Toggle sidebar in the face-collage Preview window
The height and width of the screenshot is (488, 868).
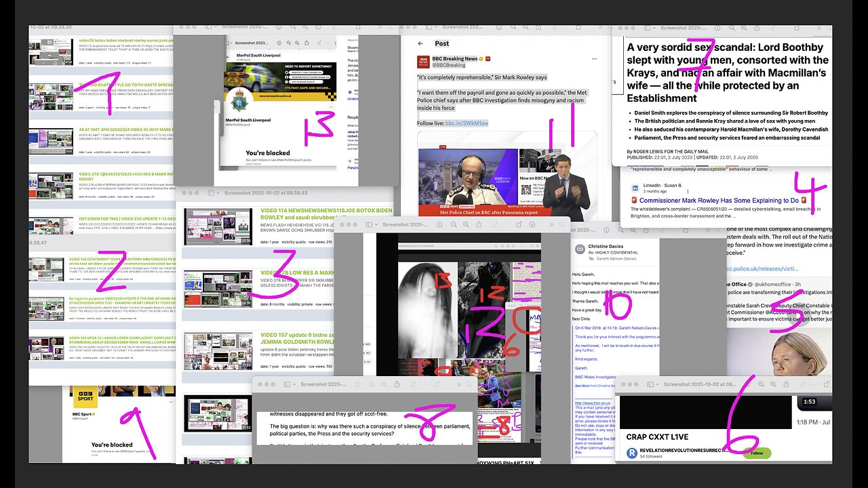369,224
